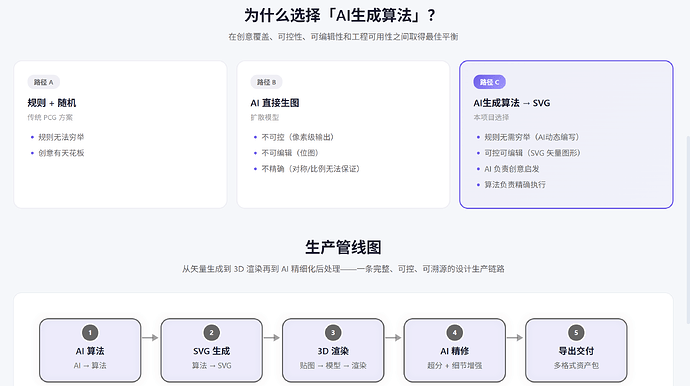Click the step 3 circle in 3D 渲染

333,333
